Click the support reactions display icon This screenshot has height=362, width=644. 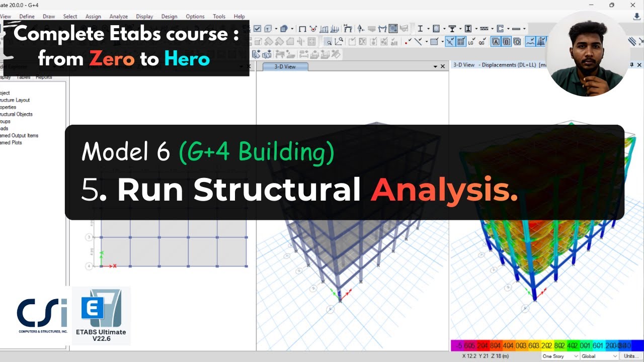pos(360,29)
